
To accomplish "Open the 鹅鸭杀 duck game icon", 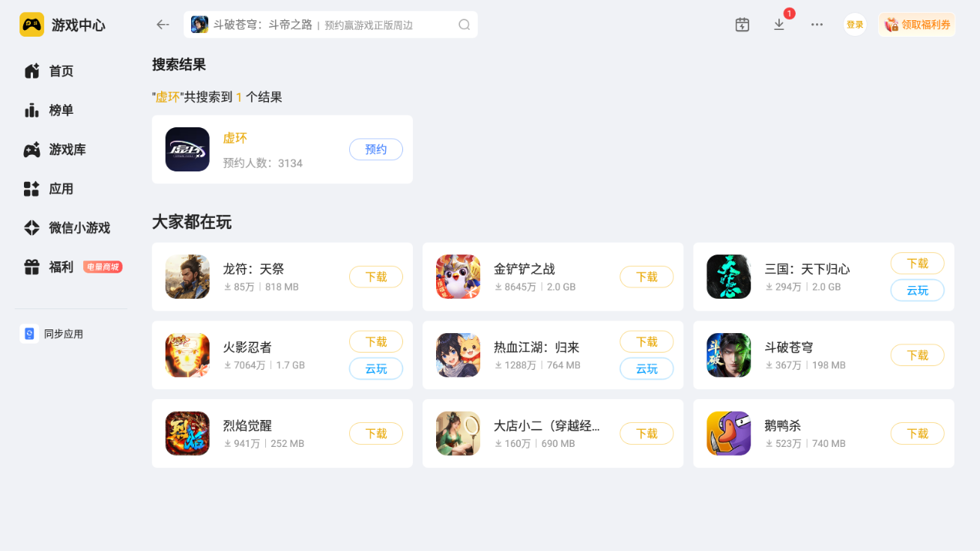I will (728, 433).
